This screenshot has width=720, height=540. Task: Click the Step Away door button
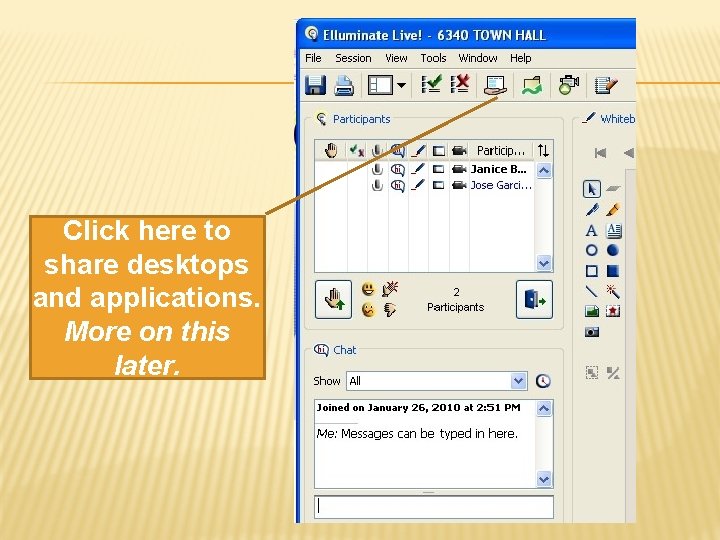[534, 299]
